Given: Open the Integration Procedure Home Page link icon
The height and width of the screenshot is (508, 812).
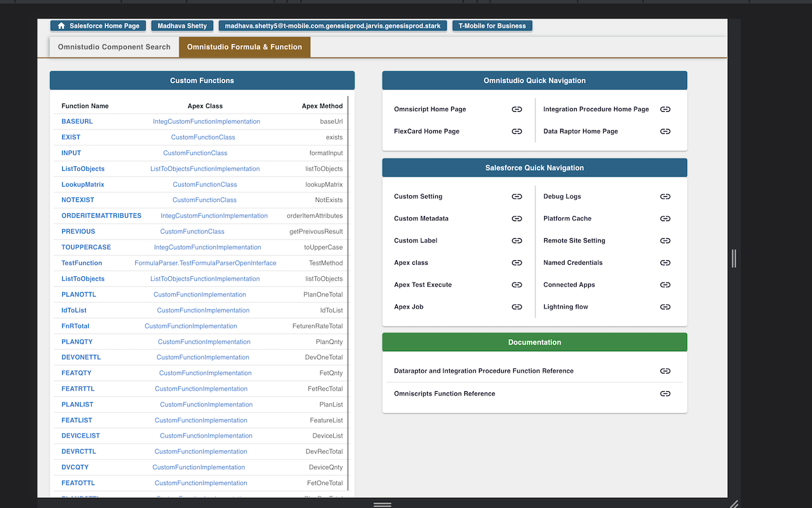Looking at the screenshot, I should click(665, 109).
